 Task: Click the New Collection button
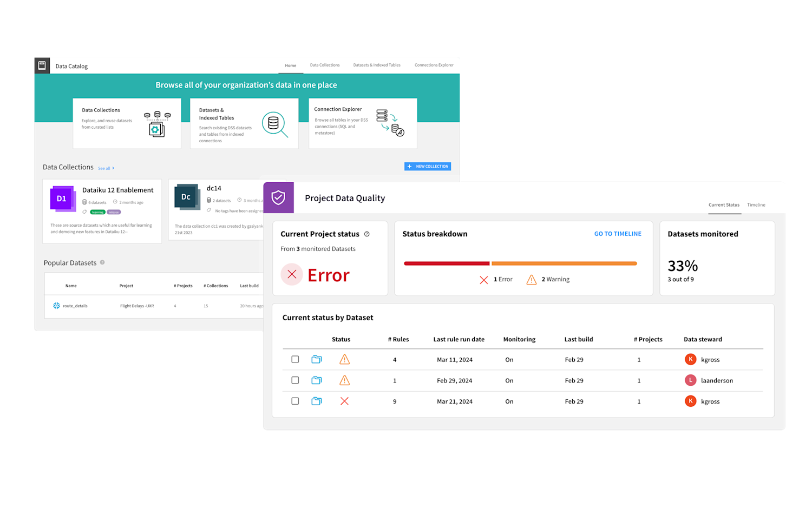428,167
